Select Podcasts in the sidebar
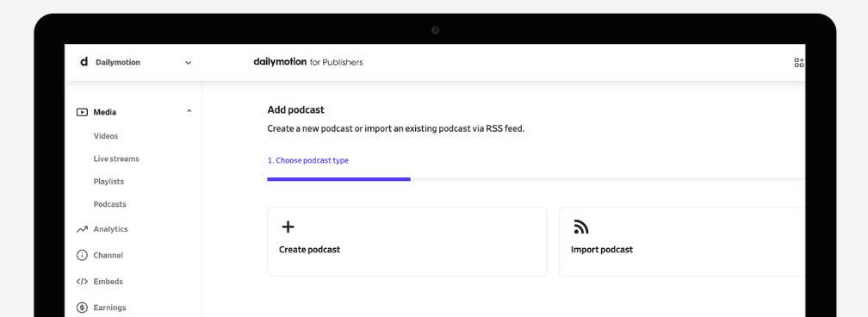 tap(109, 204)
